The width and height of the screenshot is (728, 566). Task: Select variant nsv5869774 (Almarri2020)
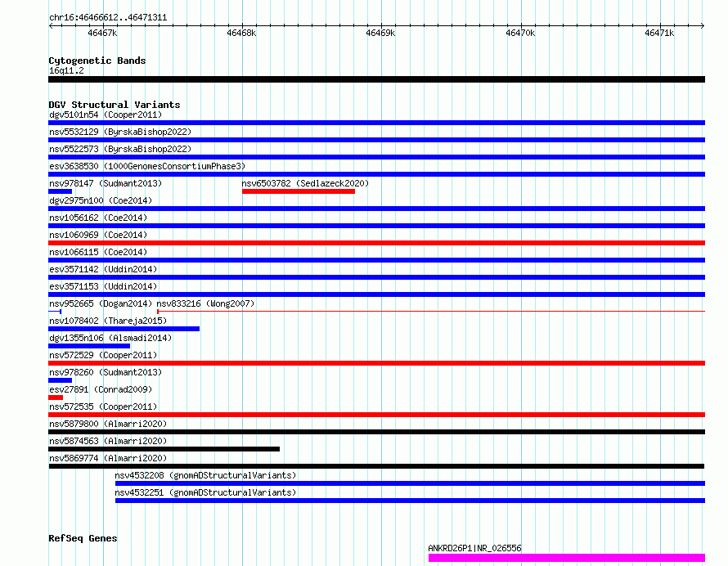108,458
